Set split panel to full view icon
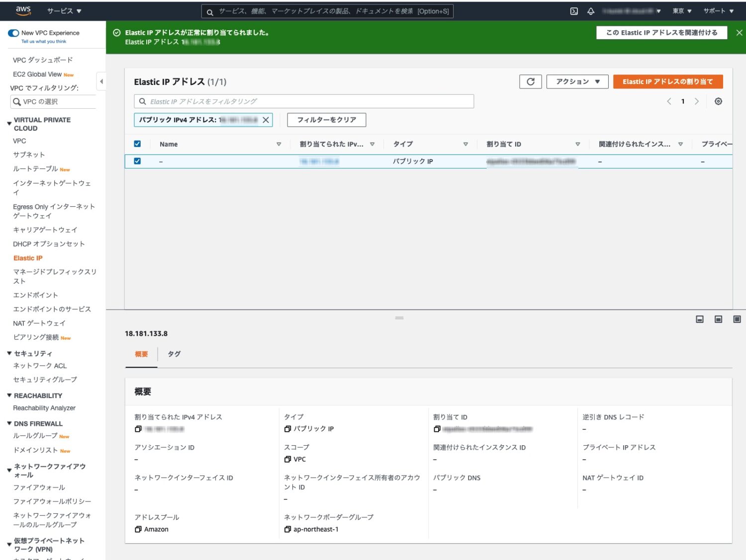The image size is (746, 560). 737,319
